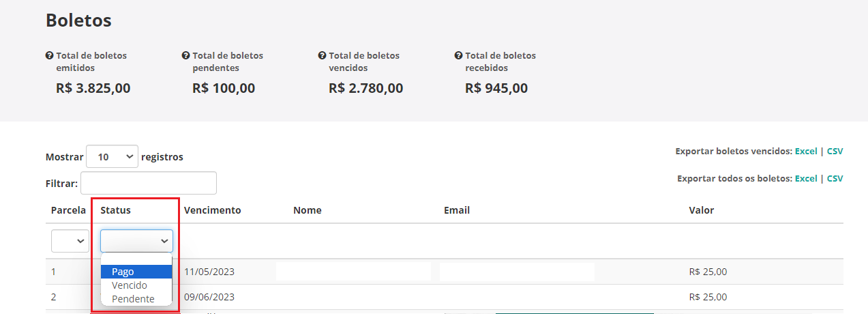Sort table by Vencimento column header
The image size is (868, 314).
click(x=213, y=210)
